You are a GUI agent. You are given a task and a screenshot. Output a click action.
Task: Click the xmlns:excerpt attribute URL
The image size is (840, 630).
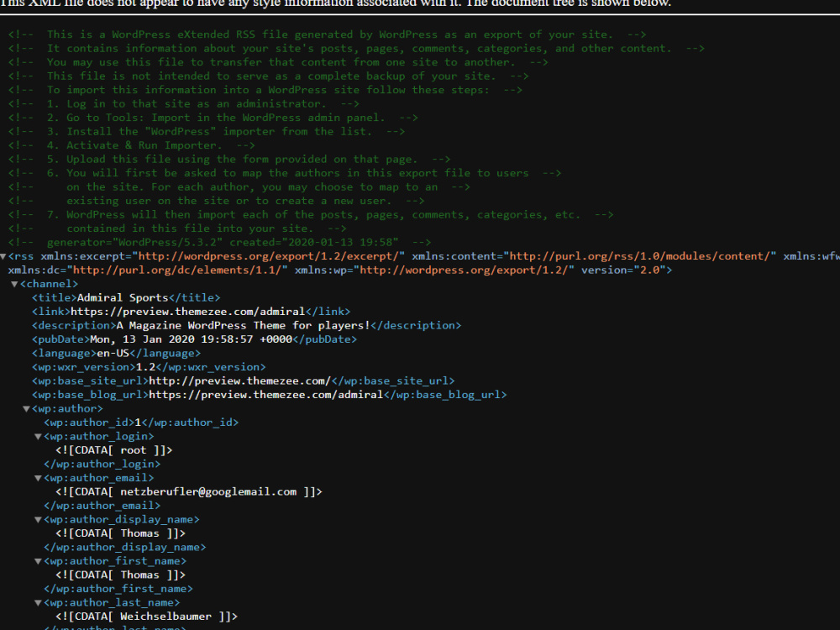tap(269, 256)
